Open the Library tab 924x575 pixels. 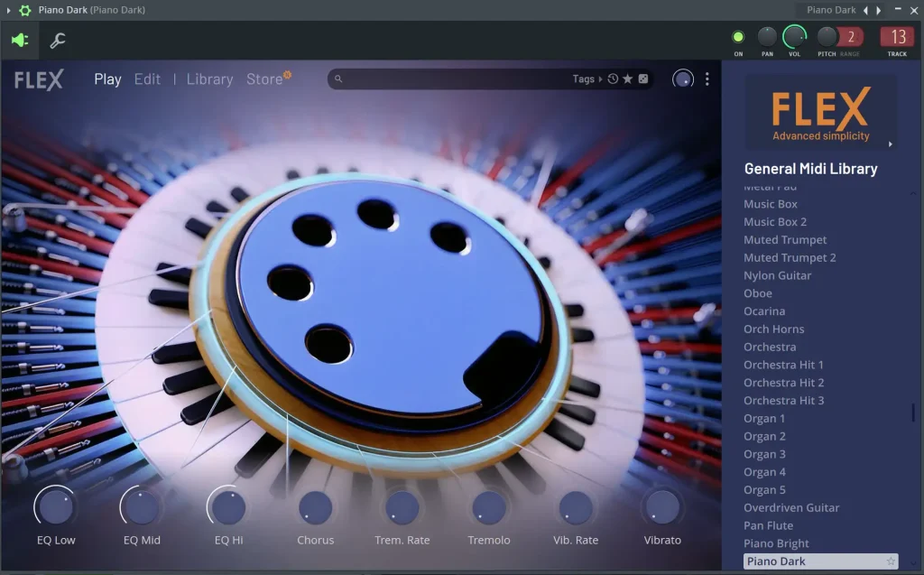tap(209, 79)
